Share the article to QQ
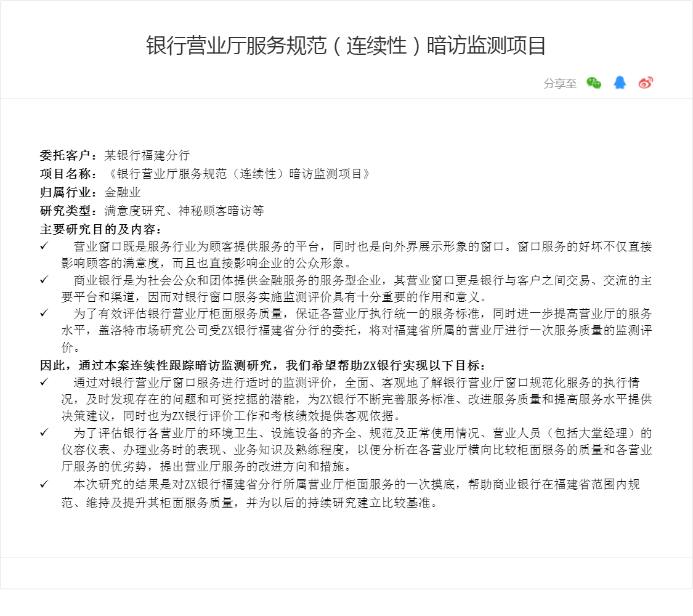Screen dimensions: 693x616 pos(620,83)
